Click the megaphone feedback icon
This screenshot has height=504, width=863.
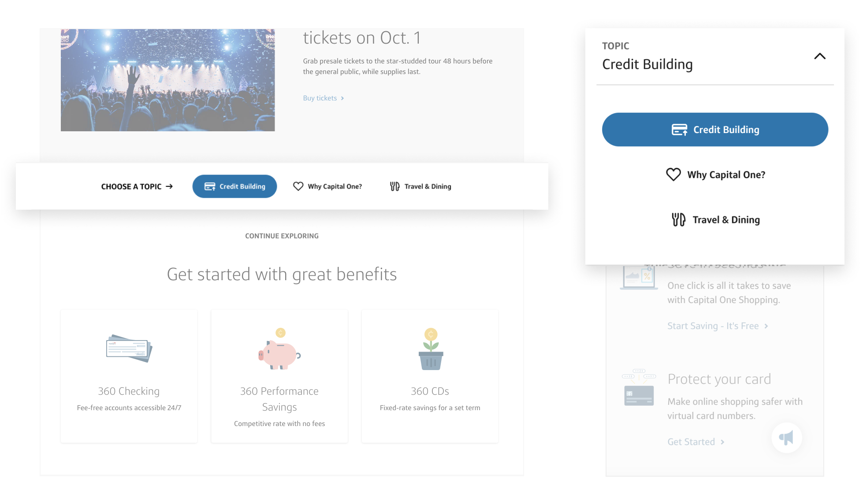click(x=786, y=437)
